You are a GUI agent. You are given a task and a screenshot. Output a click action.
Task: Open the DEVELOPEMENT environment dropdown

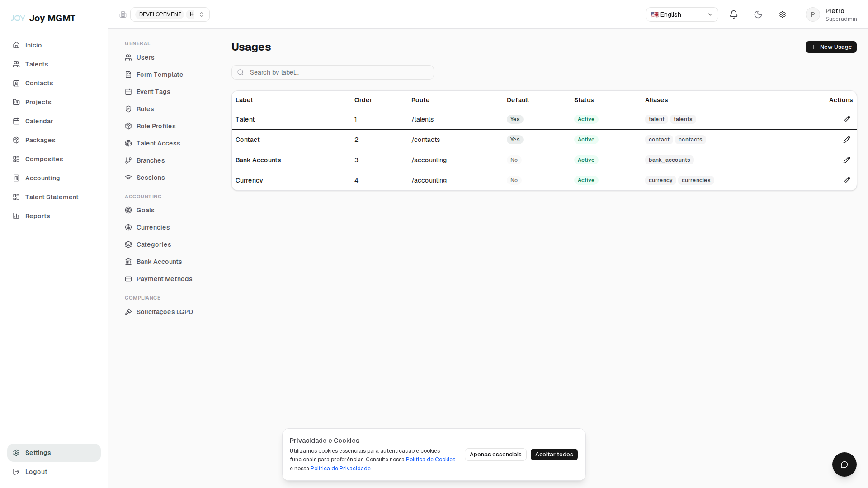point(170,14)
